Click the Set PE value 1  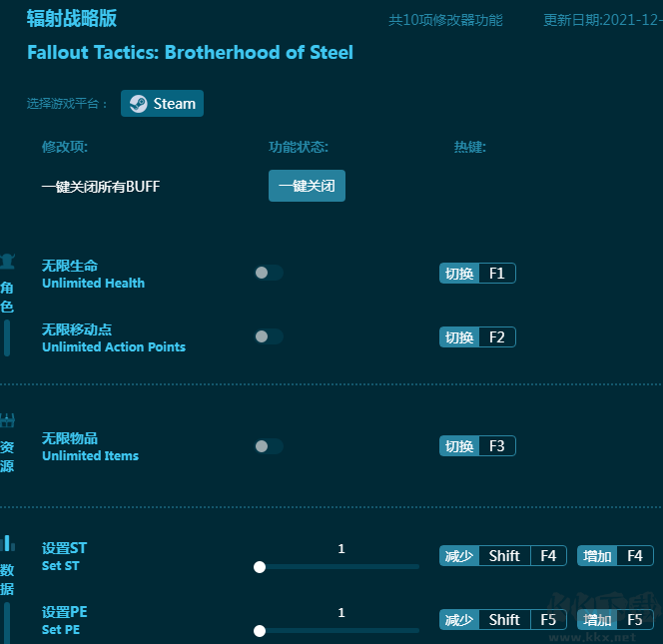click(x=341, y=613)
